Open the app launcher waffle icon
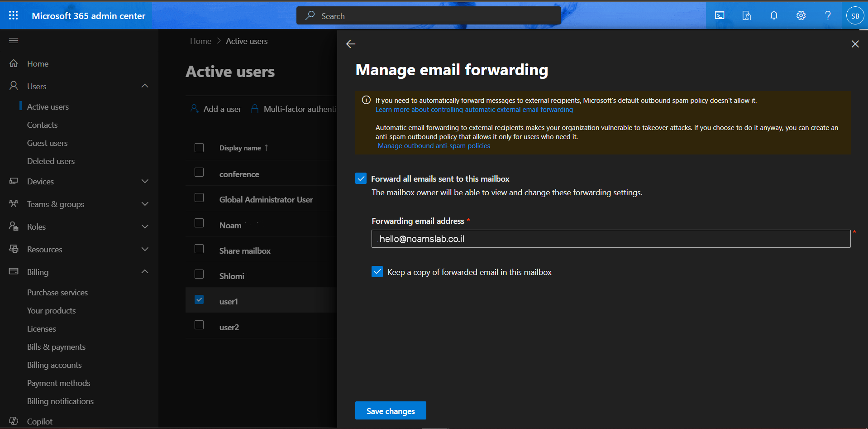Screen dimensions: 868x429 14,15
